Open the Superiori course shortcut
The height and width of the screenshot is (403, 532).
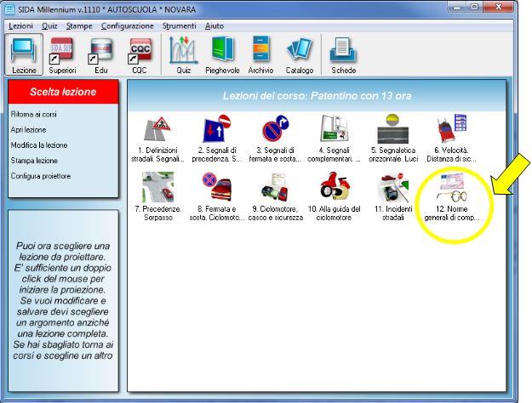tap(62, 55)
